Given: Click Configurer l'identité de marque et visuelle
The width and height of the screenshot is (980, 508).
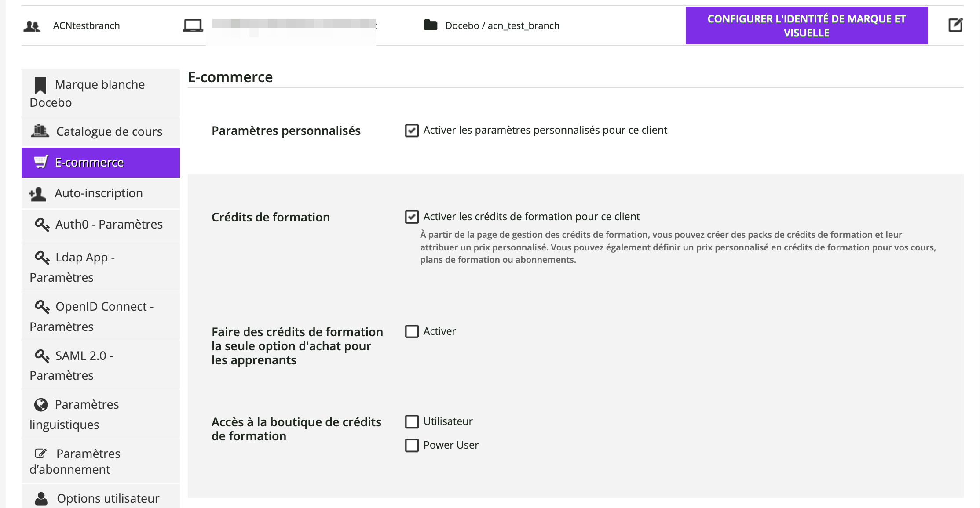Looking at the screenshot, I should tap(806, 25).
